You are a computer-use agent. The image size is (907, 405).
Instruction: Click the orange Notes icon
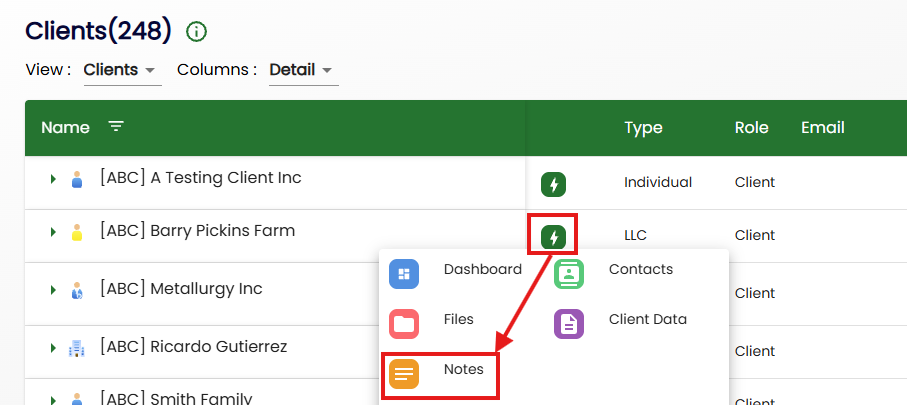pyautogui.click(x=404, y=374)
